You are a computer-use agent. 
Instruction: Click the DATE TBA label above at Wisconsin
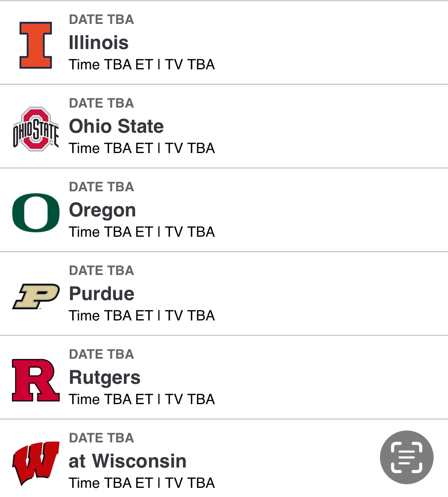pyautogui.click(x=102, y=438)
